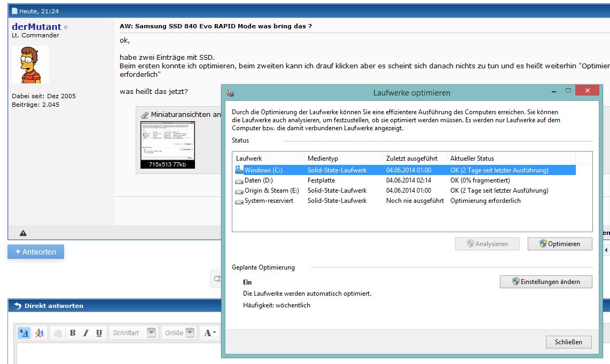The image size is (610, 364).
Task: Select the Origin & Steam (E:) drive
Action: [x=404, y=191]
